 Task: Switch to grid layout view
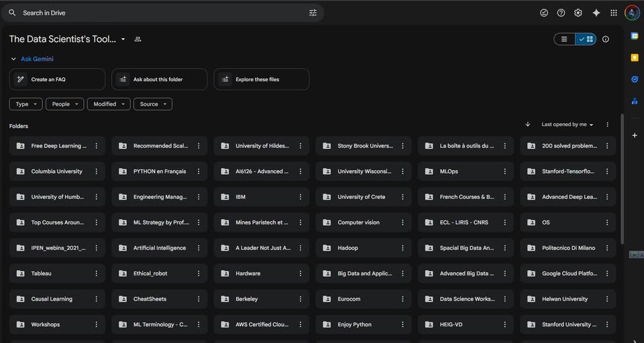coord(586,40)
